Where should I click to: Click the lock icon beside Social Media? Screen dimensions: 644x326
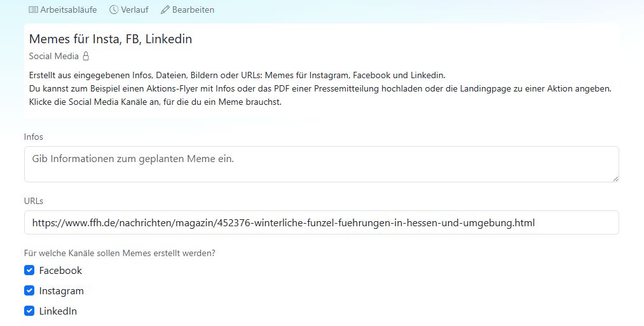(86, 56)
